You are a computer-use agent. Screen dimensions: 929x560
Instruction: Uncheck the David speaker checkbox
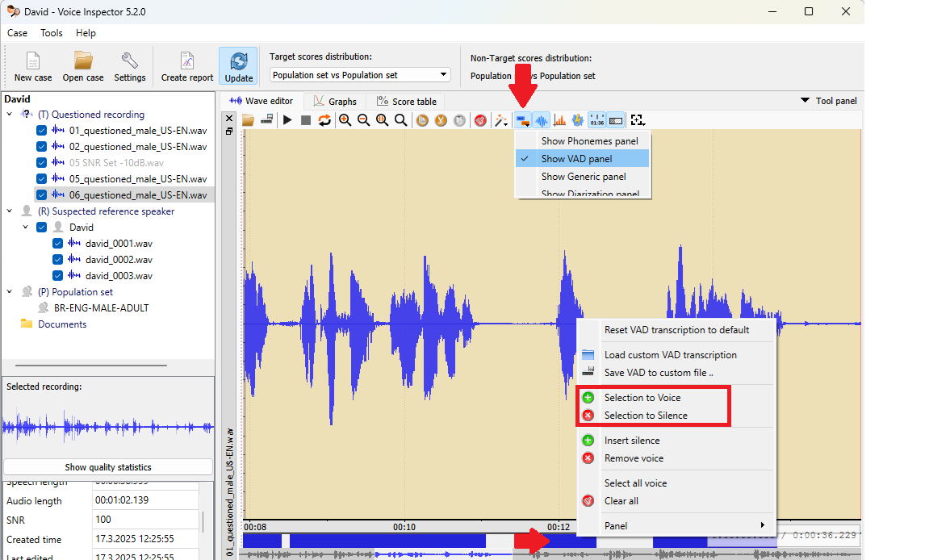pyautogui.click(x=41, y=227)
